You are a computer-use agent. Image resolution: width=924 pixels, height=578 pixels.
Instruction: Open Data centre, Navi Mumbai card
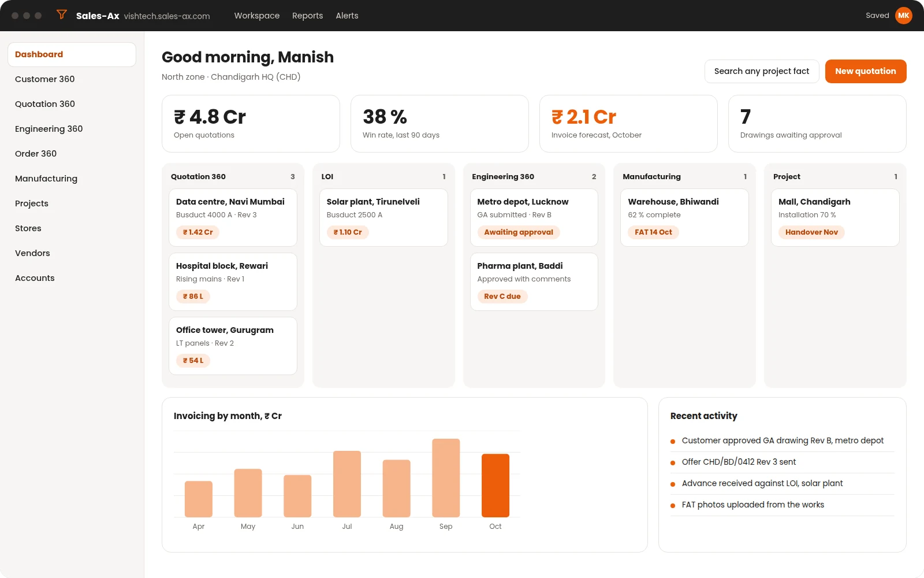coord(233,218)
